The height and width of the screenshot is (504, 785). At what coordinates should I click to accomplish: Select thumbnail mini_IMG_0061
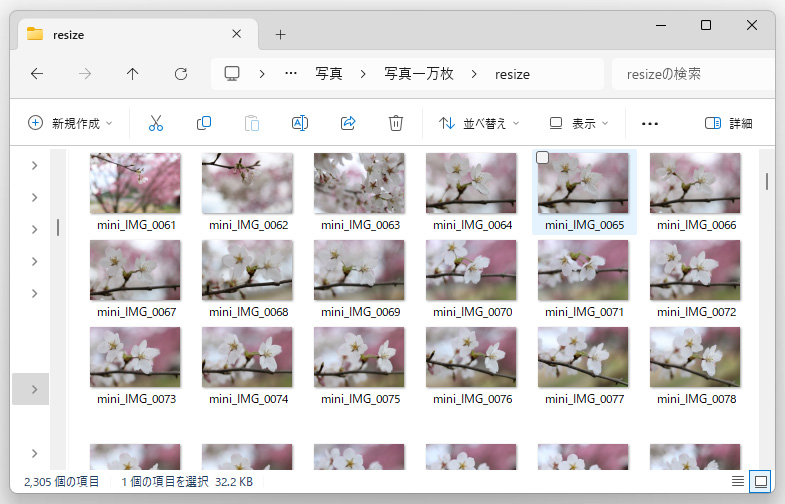point(135,183)
